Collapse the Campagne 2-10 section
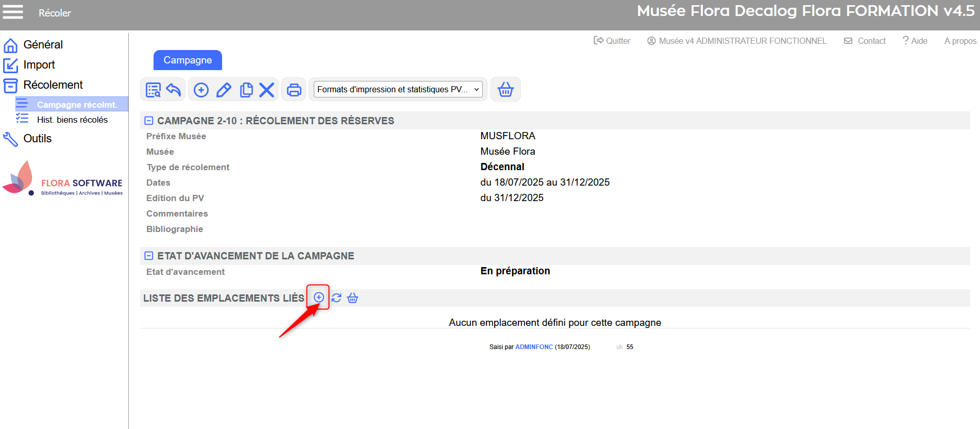Screen dimensions: 980x429 pos(149,121)
